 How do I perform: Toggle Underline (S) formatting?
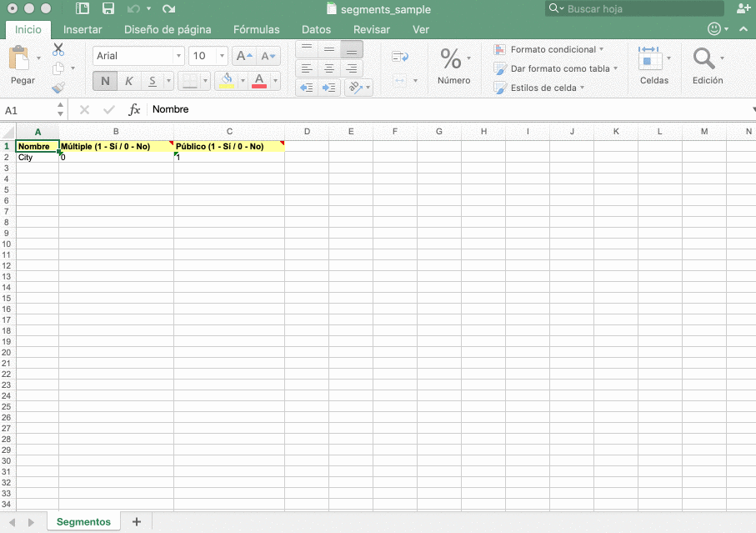153,81
